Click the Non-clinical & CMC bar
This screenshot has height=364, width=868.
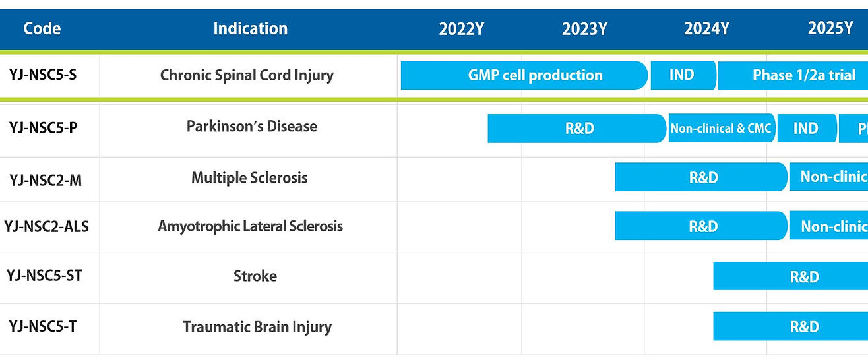(721, 128)
